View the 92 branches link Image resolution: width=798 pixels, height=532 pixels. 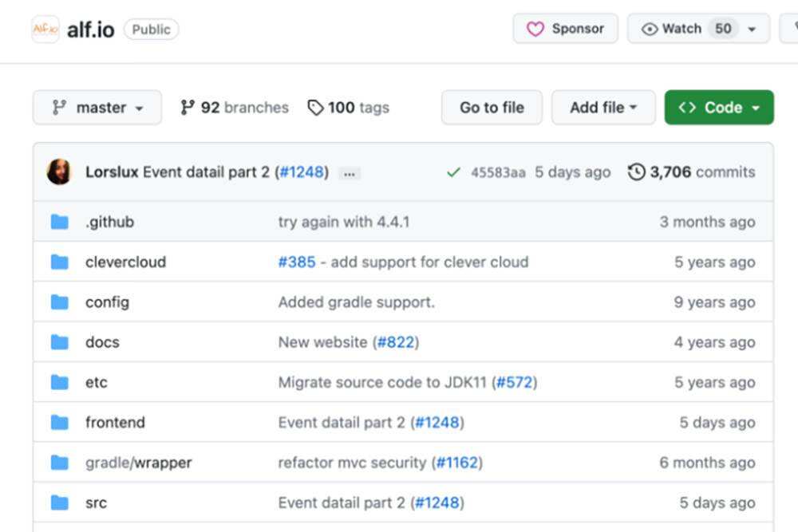point(235,108)
